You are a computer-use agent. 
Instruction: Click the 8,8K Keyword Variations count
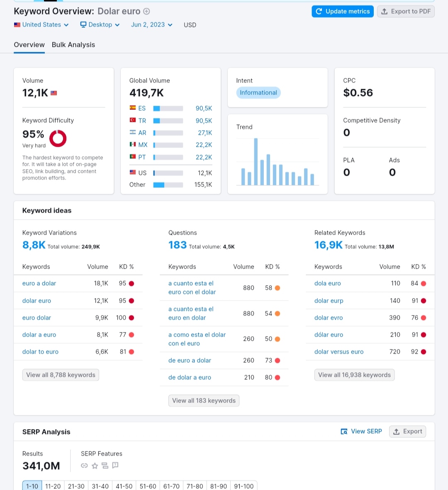[34, 245]
